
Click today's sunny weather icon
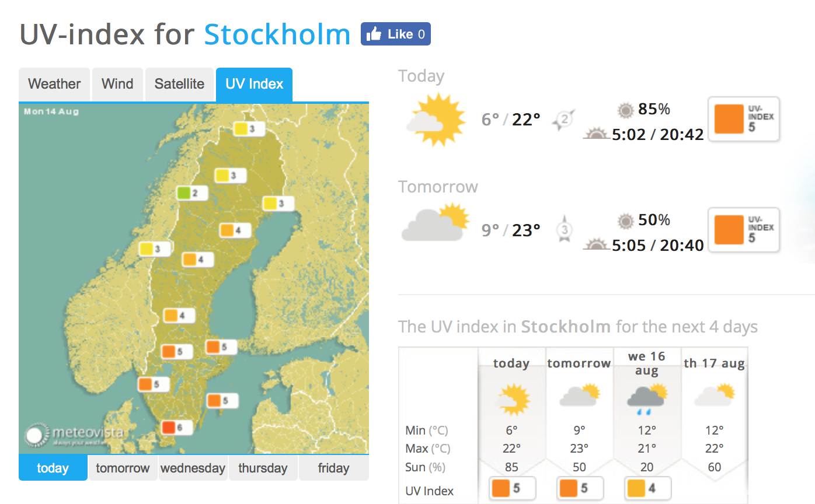(436, 119)
